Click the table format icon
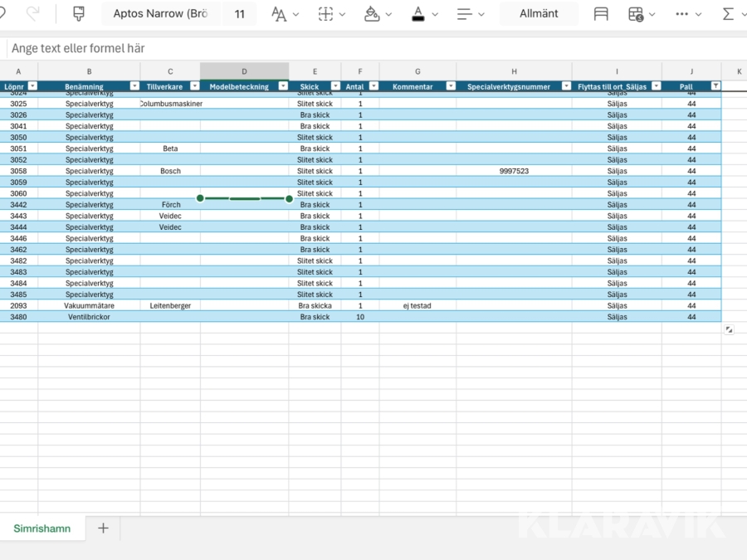Image resolution: width=747 pixels, height=560 pixels. coord(636,14)
